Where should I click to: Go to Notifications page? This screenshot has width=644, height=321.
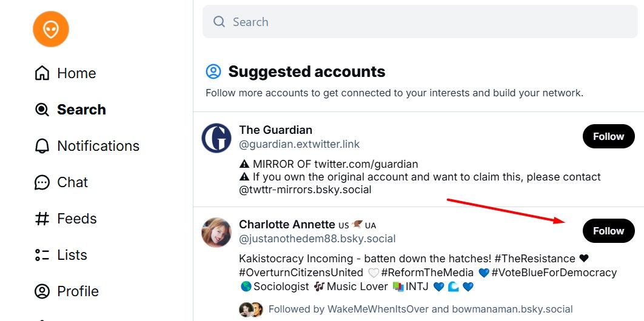click(x=98, y=146)
